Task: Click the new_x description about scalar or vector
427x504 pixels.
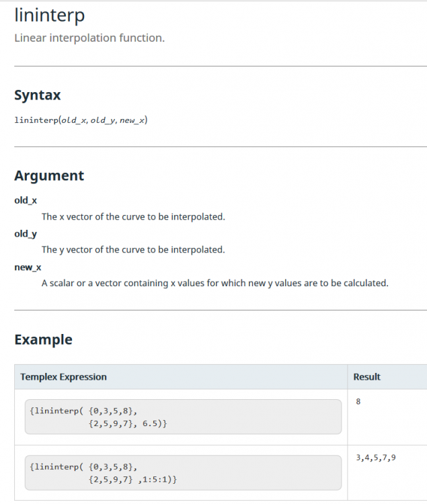Action: click(215, 283)
